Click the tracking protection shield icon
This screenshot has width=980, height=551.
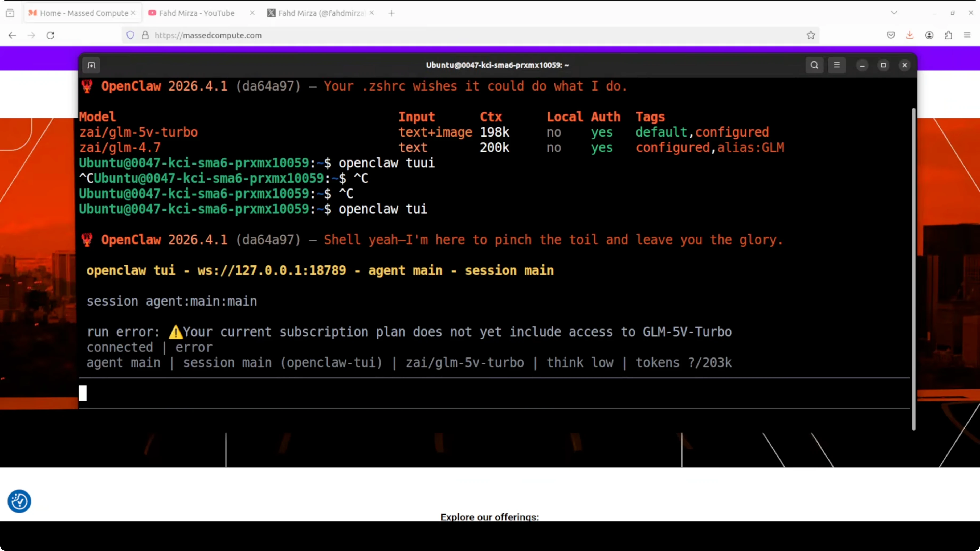coord(130,35)
